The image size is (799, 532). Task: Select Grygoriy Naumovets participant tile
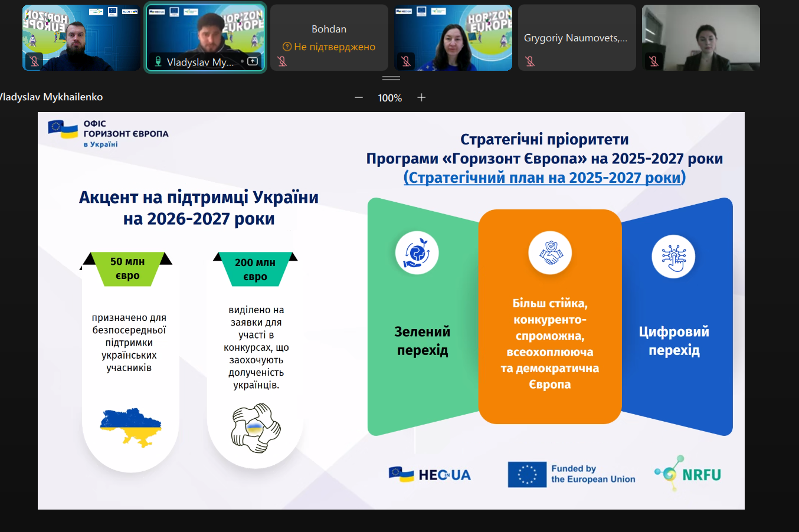[577, 38]
